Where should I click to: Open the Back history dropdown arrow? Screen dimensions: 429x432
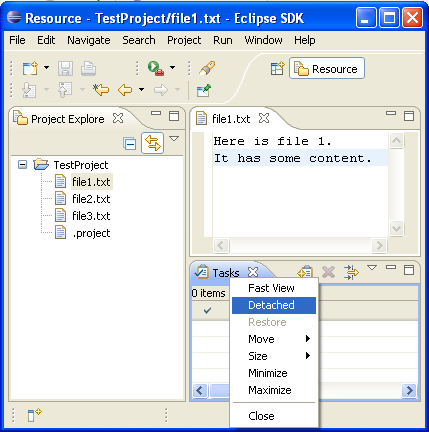(141, 90)
